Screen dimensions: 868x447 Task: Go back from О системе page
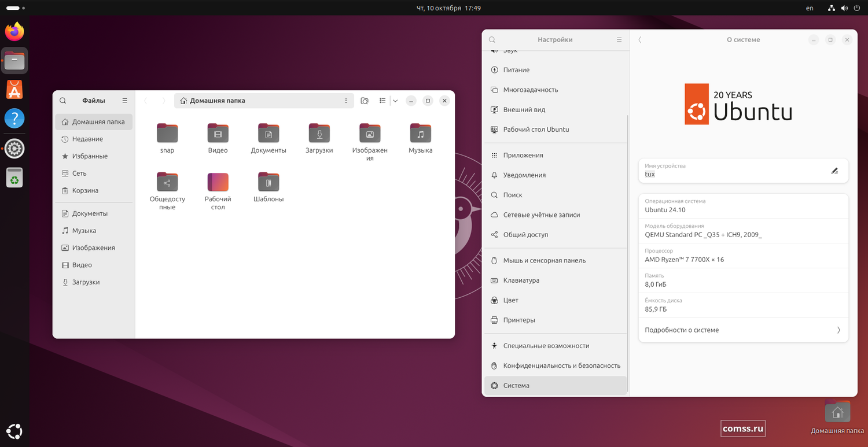[640, 40]
